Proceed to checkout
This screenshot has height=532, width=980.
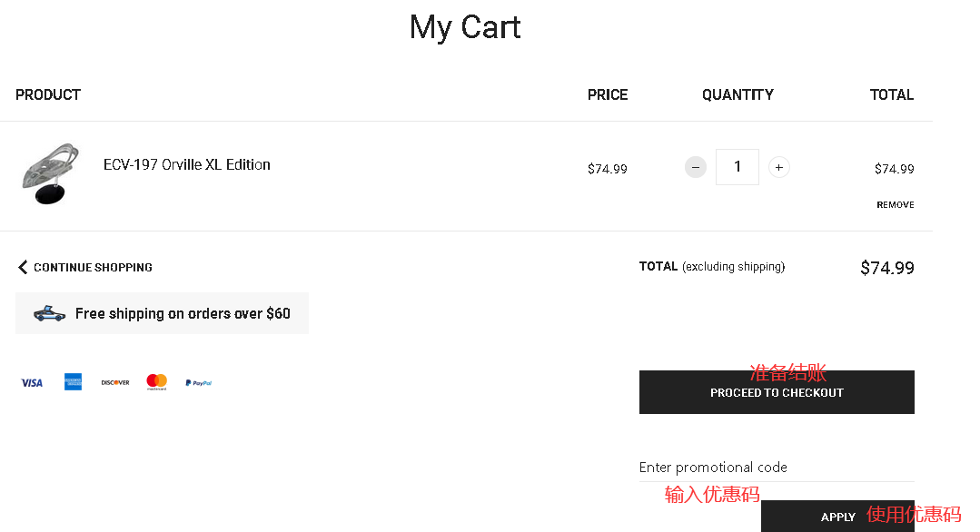[x=777, y=392]
